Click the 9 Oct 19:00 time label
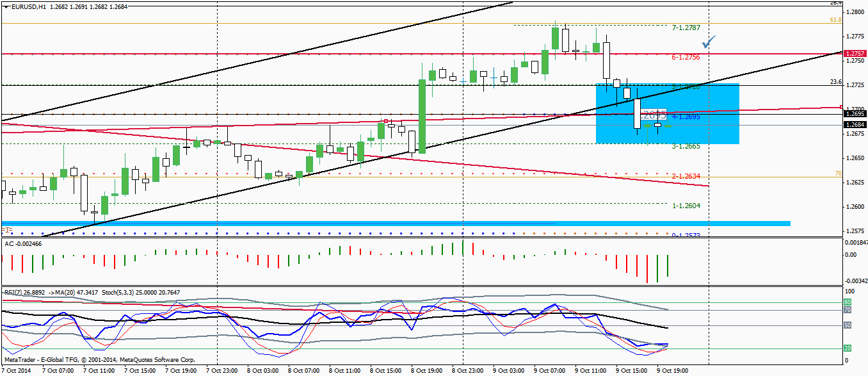This screenshot has height=376, width=868. point(673,370)
